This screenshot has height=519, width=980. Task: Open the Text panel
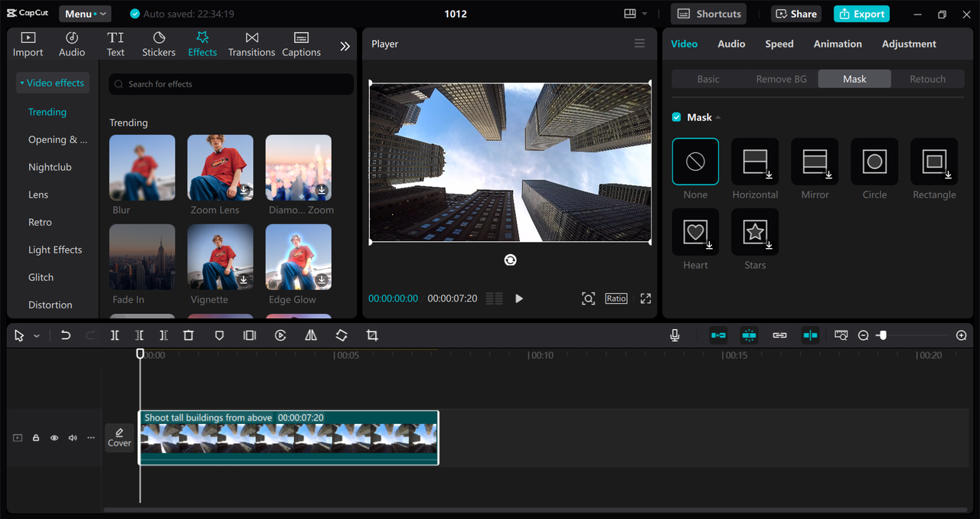116,44
